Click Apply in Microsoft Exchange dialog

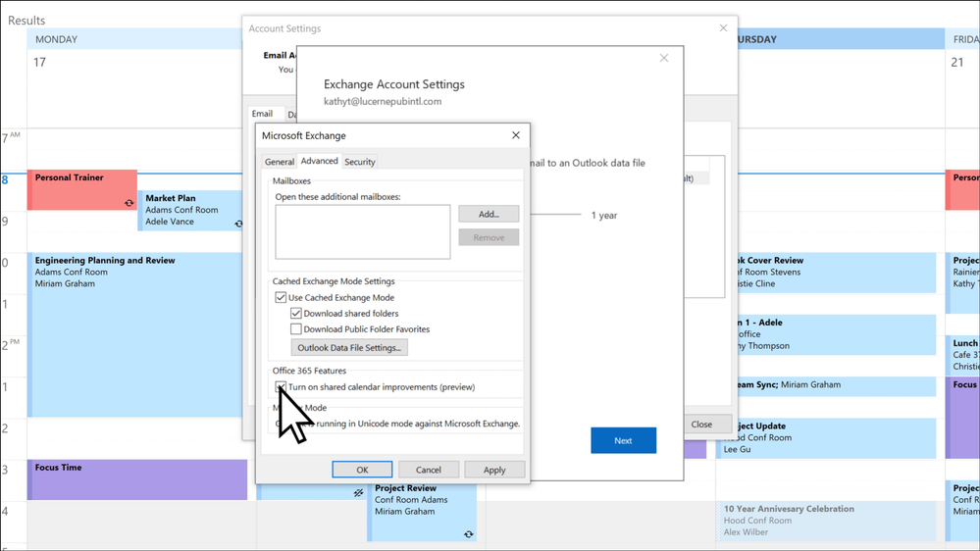click(x=494, y=470)
